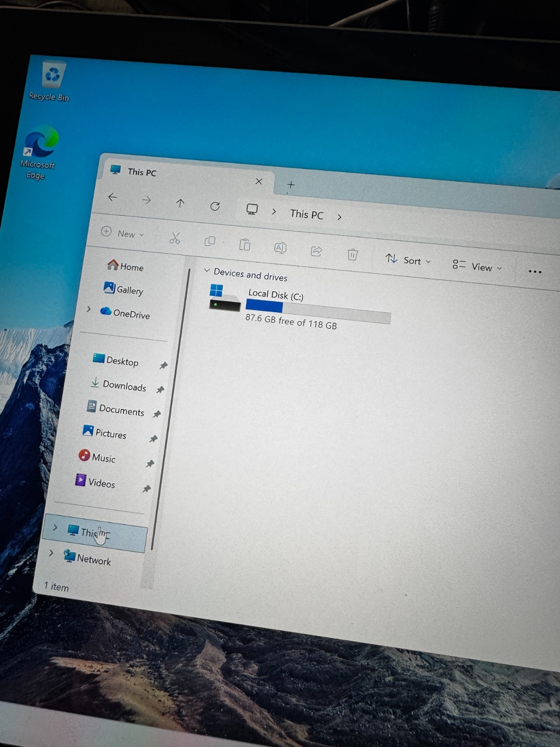Image resolution: width=560 pixels, height=747 pixels.
Task: Click the pin icon beside Videos
Action: pos(147,489)
